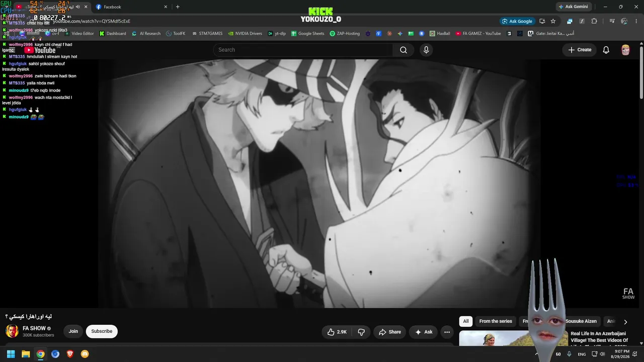
Task: Open the Windows notification center icon
Action: 635,354
